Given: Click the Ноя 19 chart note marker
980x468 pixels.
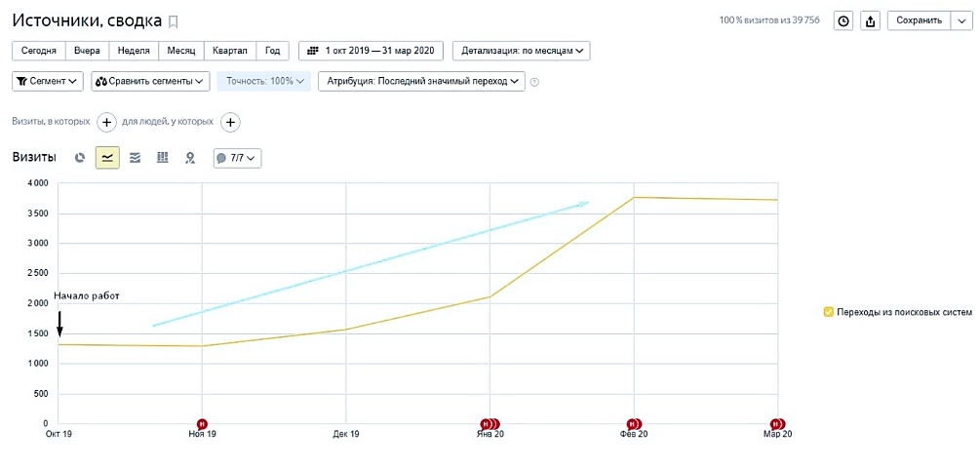Looking at the screenshot, I should 201,423.
